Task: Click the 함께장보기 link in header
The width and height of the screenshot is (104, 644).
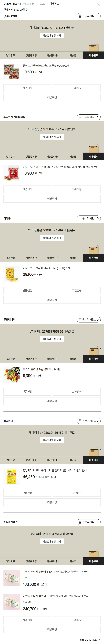Action: tap(55, 4)
